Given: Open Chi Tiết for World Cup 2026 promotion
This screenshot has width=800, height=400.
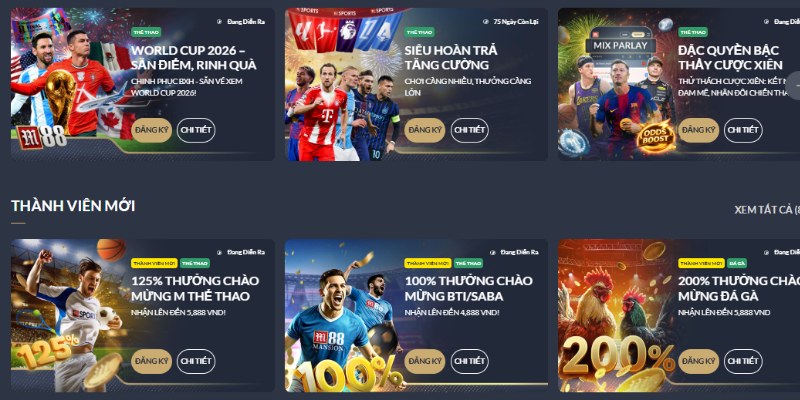Looking at the screenshot, I should pyautogui.click(x=196, y=130).
